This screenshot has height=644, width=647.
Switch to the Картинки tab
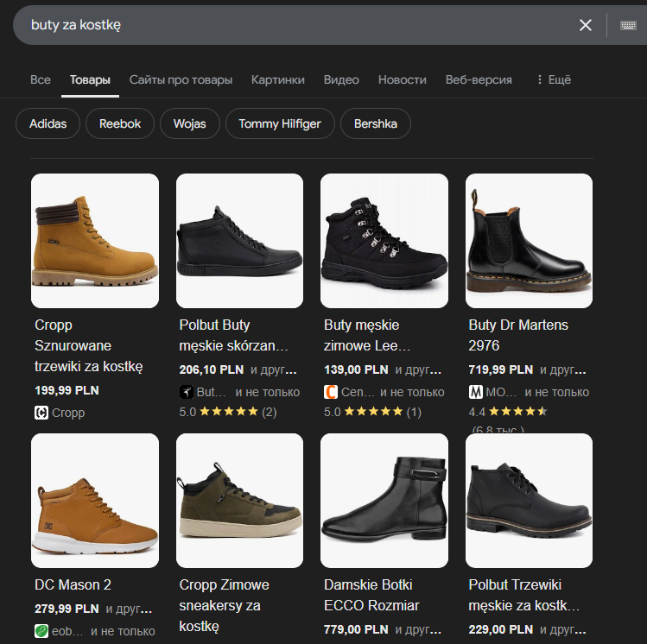coord(277,79)
